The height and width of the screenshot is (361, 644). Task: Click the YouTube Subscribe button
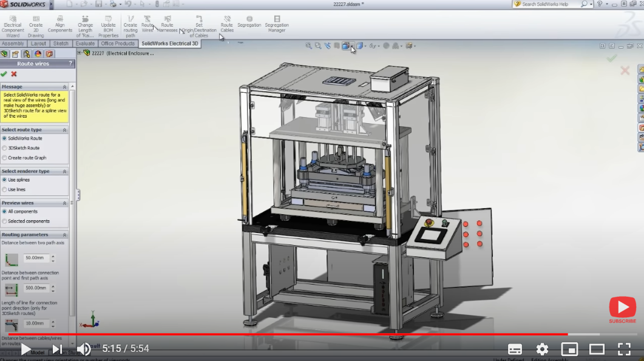point(623,310)
